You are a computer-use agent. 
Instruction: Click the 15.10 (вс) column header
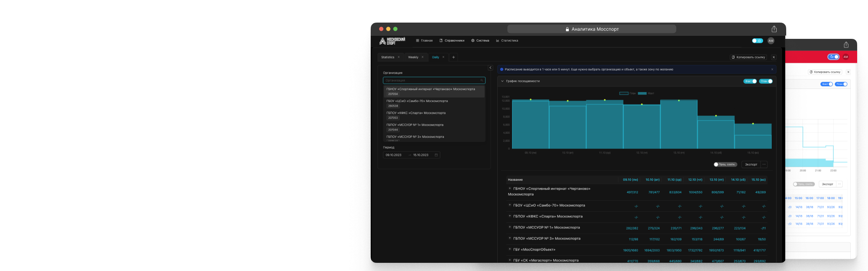(x=759, y=180)
